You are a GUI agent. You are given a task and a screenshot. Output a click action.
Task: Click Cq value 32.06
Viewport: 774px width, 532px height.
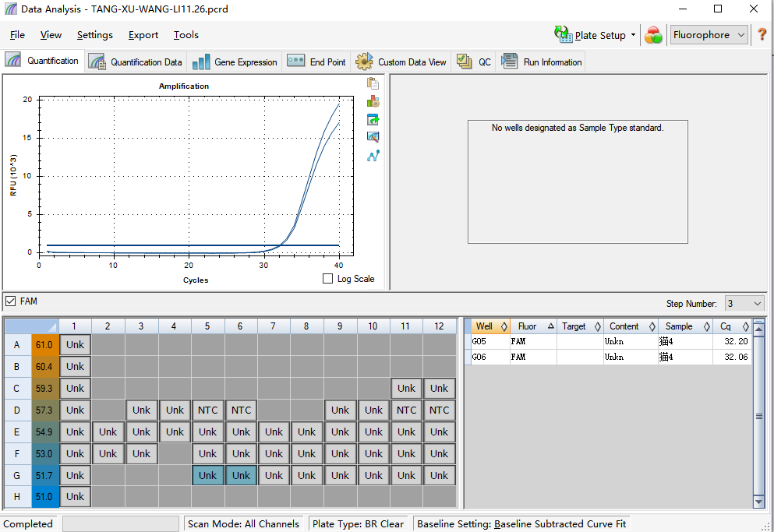coord(736,357)
